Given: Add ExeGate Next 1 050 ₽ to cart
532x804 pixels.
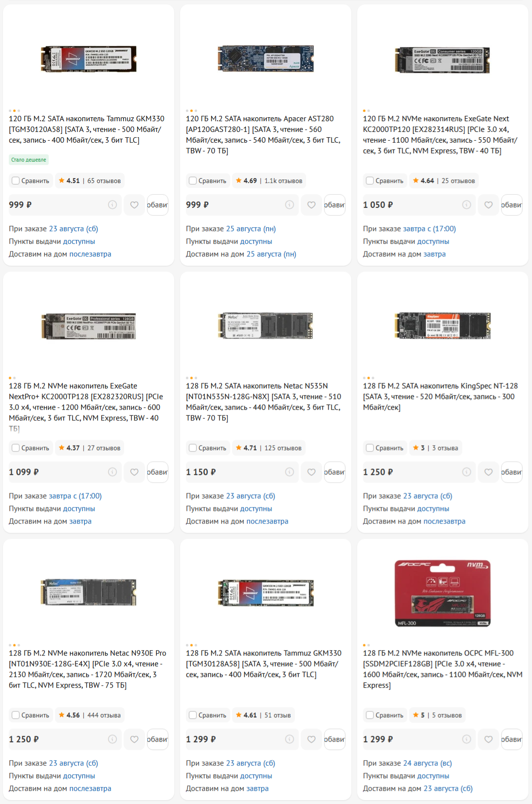Looking at the screenshot, I should pyautogui.click(x=512, y=205).
